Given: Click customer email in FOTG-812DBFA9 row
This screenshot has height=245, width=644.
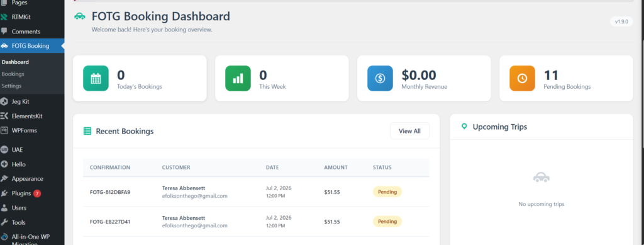Looking at the screenshot, I should tap(195, 196).
